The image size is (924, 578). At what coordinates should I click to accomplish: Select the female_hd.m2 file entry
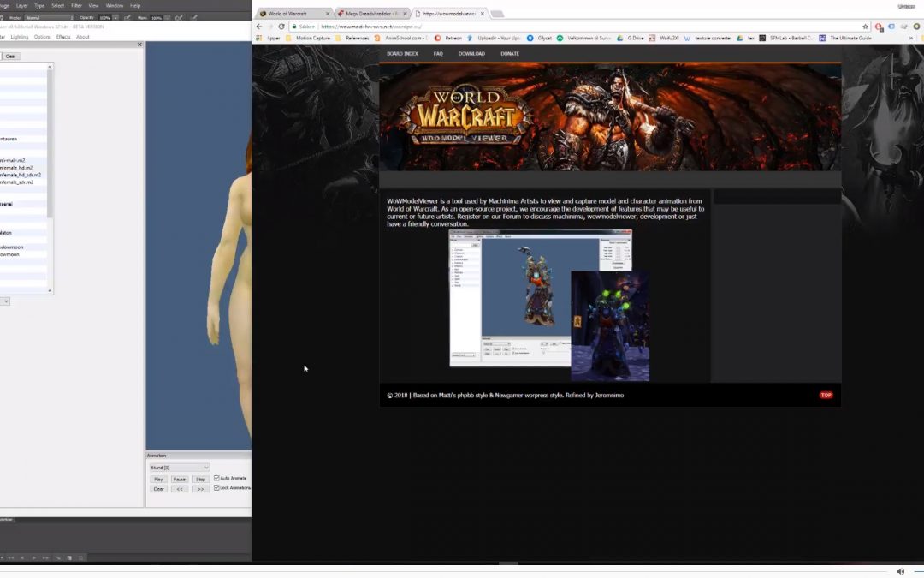pyautogui.click(x=16, y=168)
